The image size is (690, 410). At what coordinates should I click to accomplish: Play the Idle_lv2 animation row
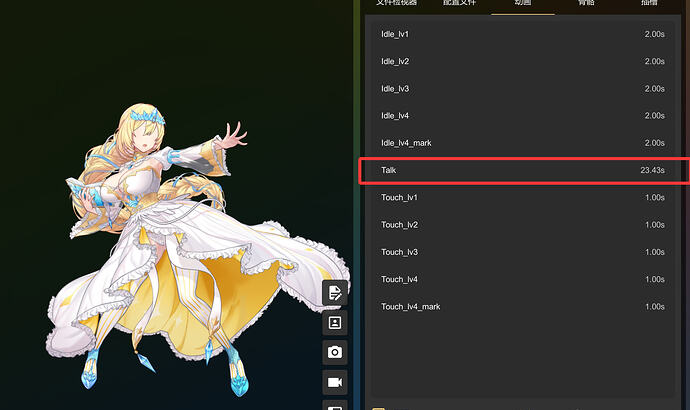click(x=522, y=61)
